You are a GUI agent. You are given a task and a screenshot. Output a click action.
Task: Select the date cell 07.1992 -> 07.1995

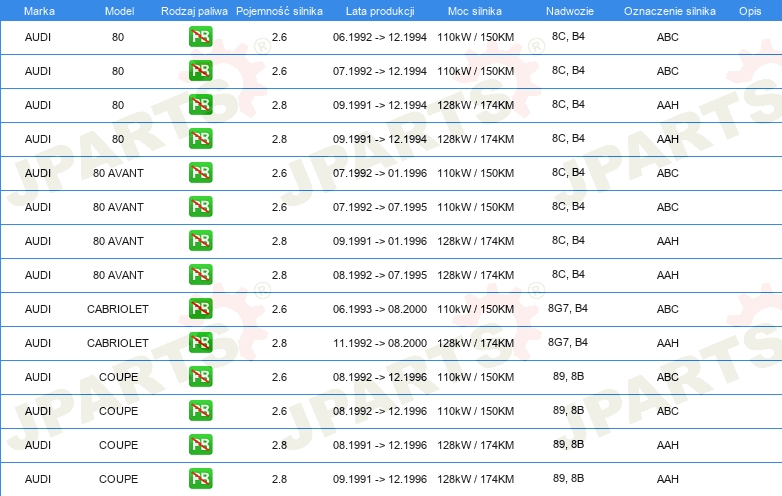click(380, 207)
